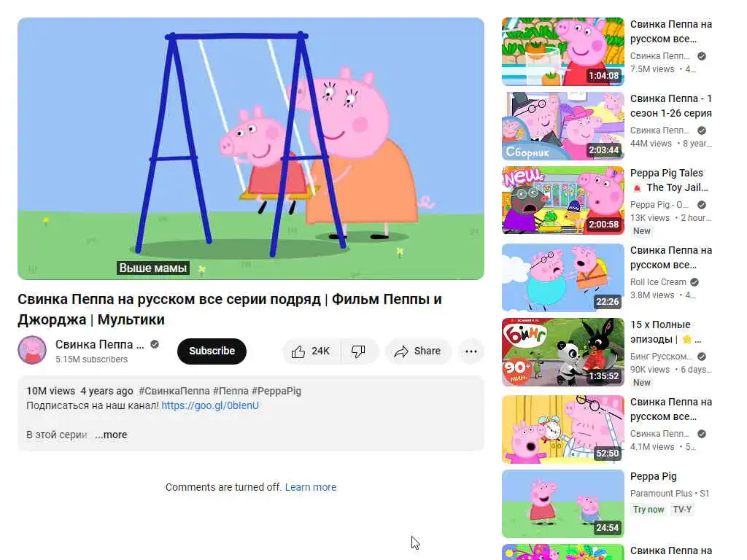Click verified badge next to channel name

[x=155, y=344]
